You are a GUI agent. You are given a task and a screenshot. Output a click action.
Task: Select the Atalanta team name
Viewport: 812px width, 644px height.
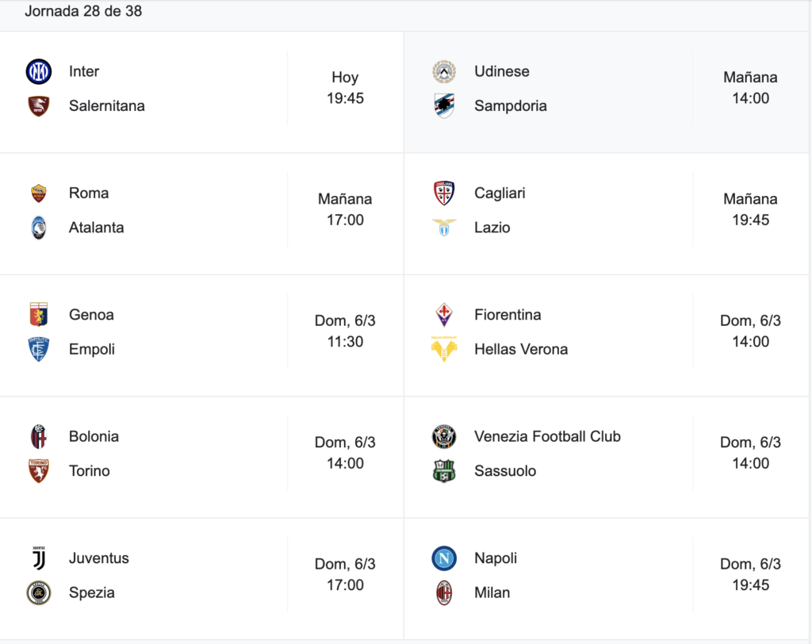(96, 228)
